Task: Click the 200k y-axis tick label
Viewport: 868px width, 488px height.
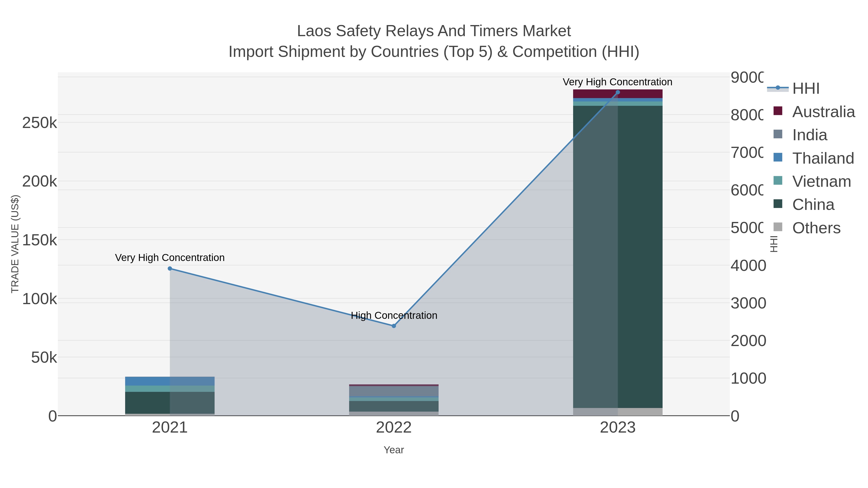Action: pos(40,181)
